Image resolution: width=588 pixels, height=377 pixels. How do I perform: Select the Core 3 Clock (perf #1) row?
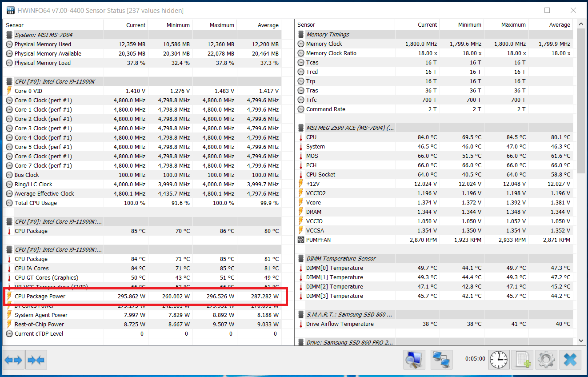143,128
